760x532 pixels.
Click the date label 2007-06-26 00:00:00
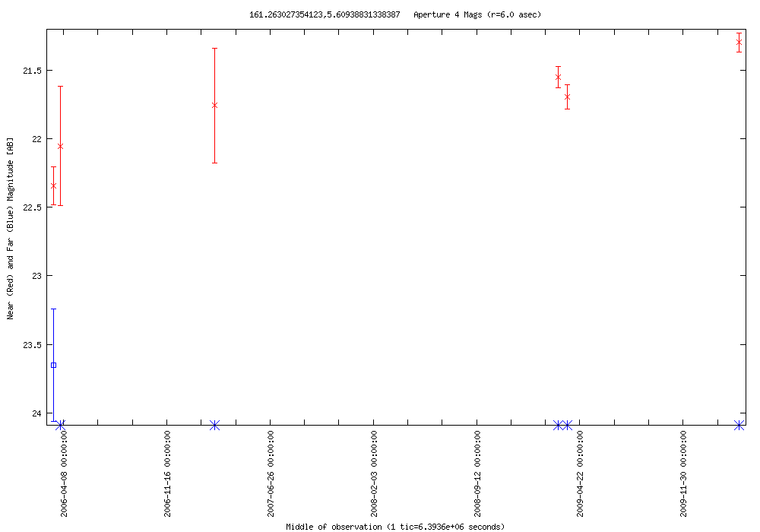coord(271,473)
